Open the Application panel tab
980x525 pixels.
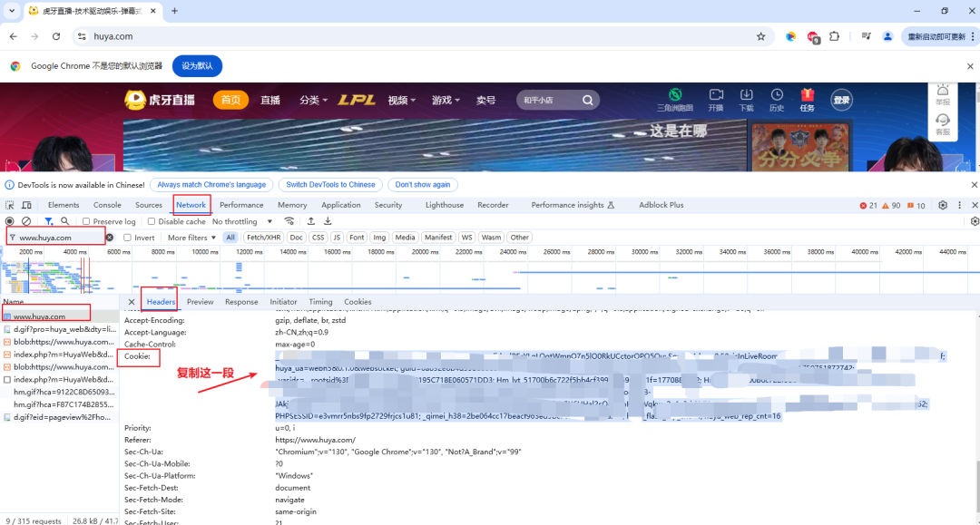[x=340, y=205]
